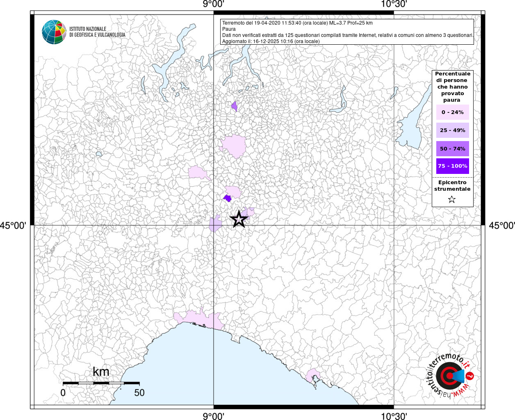Click the left 45°00' latitude label

click(x=14, y=226)
